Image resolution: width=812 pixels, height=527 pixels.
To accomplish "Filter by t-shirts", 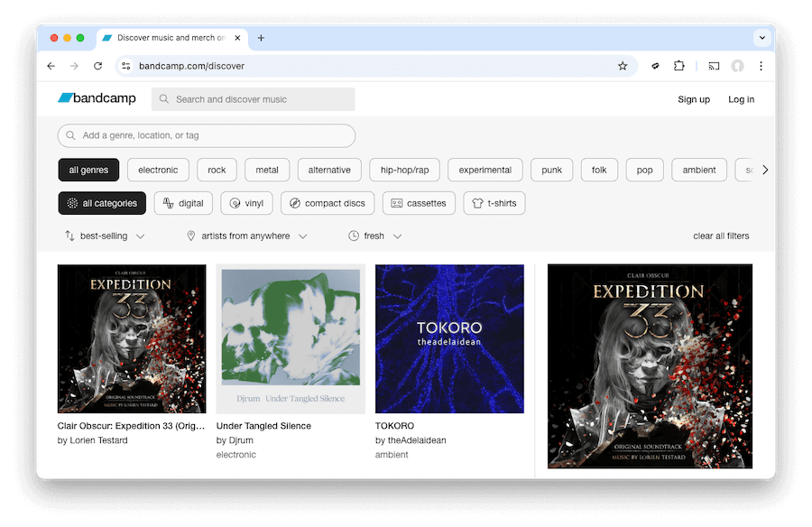I will (x=494, y=203).
